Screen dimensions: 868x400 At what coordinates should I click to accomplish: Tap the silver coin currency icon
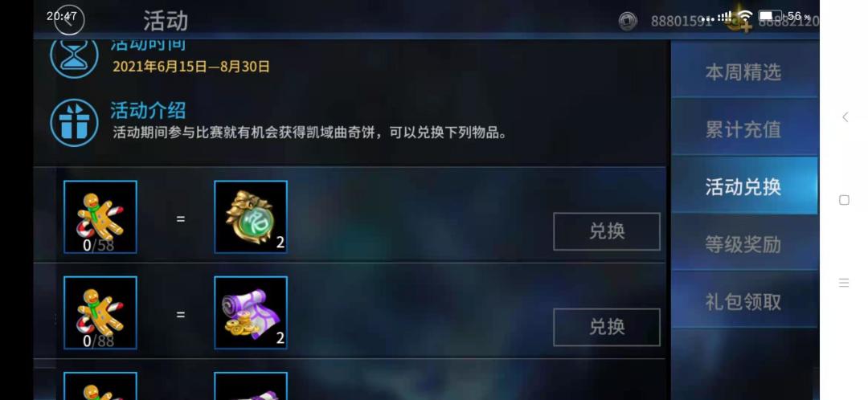(627, 21)
